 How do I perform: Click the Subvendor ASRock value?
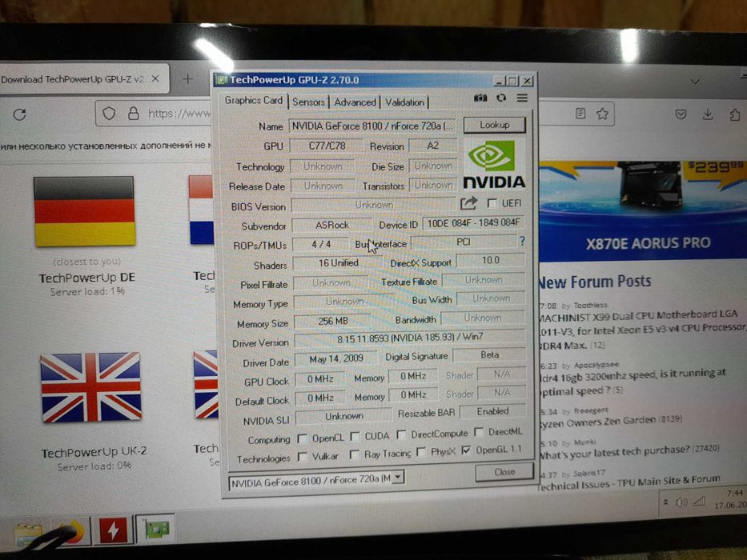pos(331,225)
